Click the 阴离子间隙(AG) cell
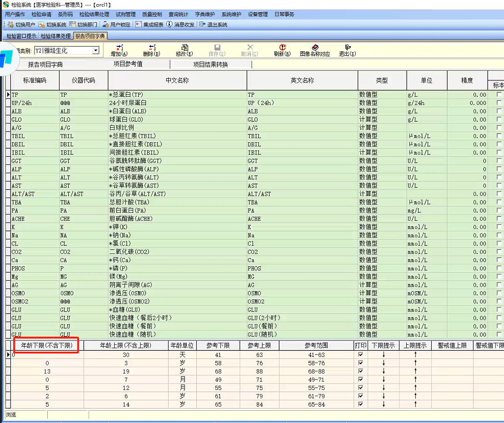 pos(177,285)
